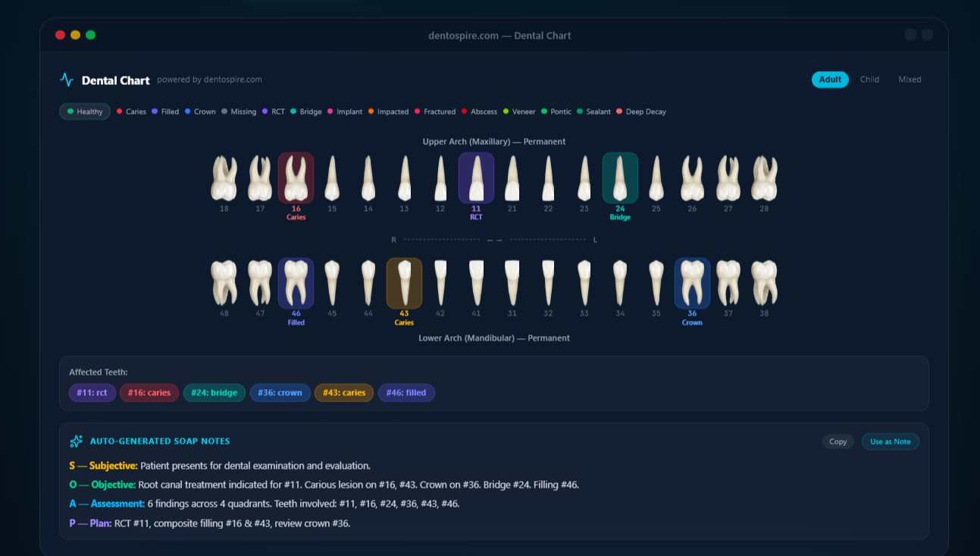Image resolution: width=980 pixels, height=556 pixels.
Task: Choose the Filled condition in legend
Action: tap(165, 112)
